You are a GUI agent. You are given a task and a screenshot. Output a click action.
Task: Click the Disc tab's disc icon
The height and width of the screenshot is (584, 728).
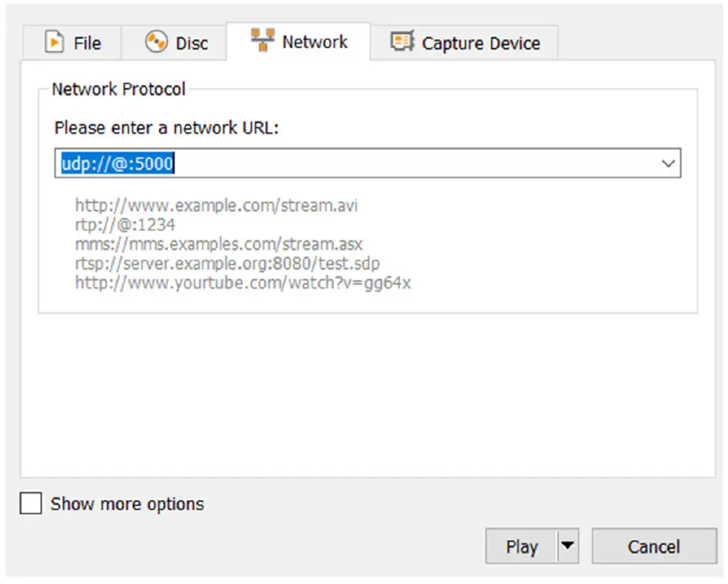click(x=156, y=42)
